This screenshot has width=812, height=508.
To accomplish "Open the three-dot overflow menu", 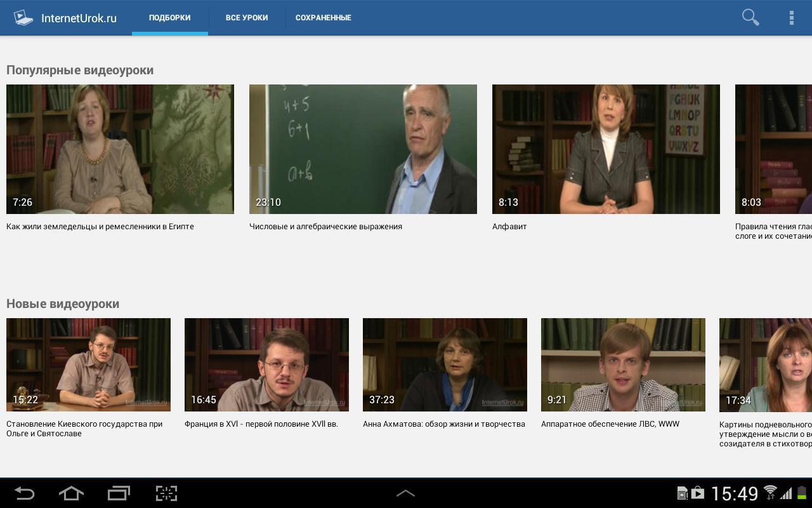I will tap(791, 17).
